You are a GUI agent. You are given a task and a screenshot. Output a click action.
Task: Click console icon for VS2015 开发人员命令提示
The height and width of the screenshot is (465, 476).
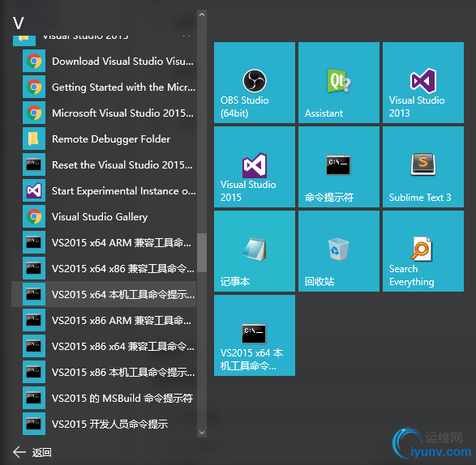[x=34, y=424]
